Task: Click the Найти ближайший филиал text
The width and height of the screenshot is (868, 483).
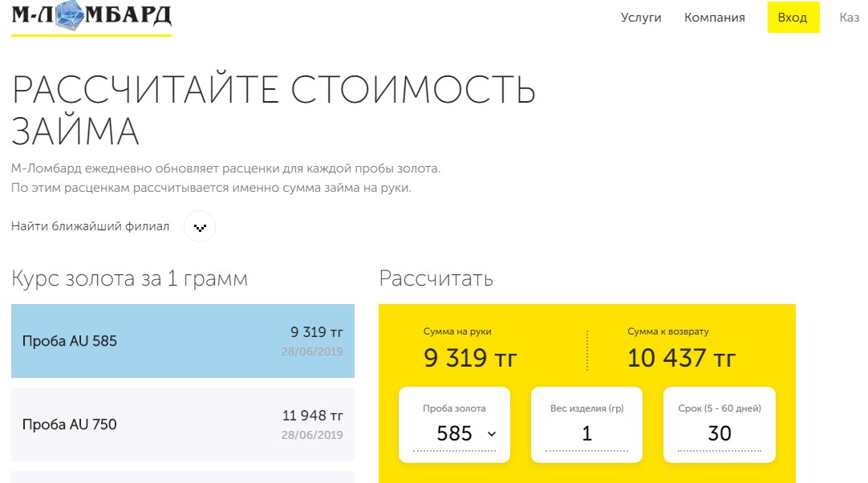Action: 91,226
